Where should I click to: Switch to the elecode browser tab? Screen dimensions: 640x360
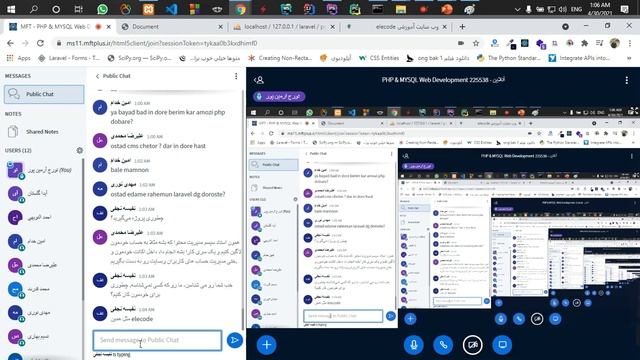pos(396,27)
